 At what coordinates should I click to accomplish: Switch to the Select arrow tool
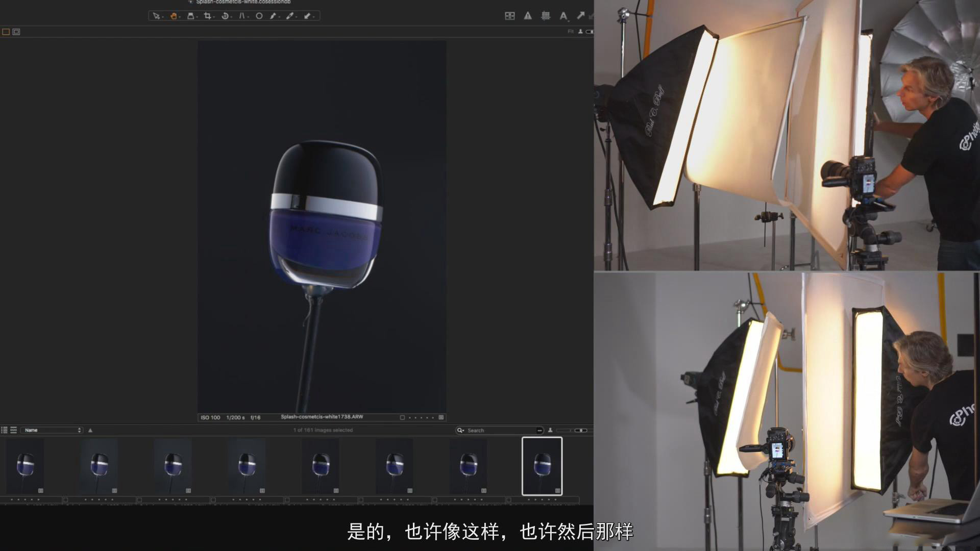pos(156,16)
